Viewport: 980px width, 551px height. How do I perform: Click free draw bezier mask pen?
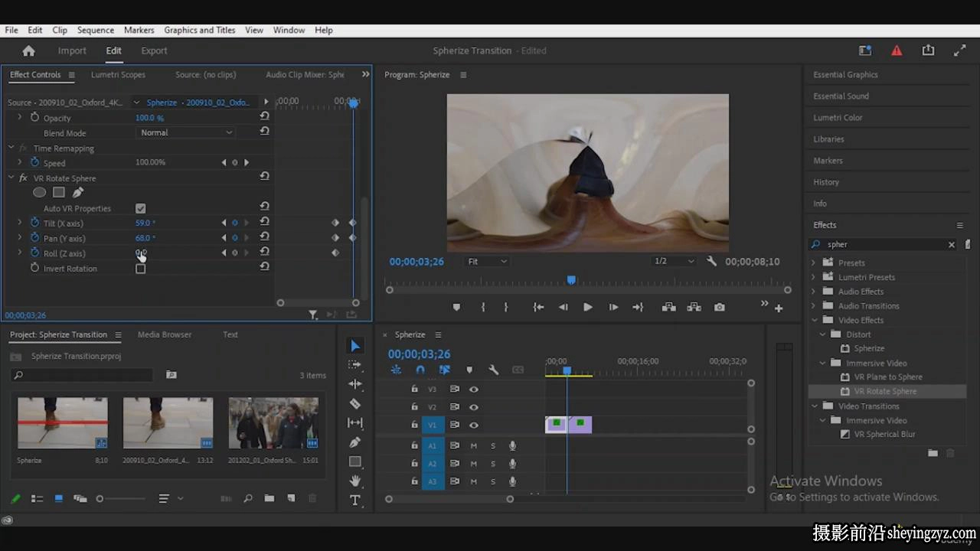click(x=77, y=193)
